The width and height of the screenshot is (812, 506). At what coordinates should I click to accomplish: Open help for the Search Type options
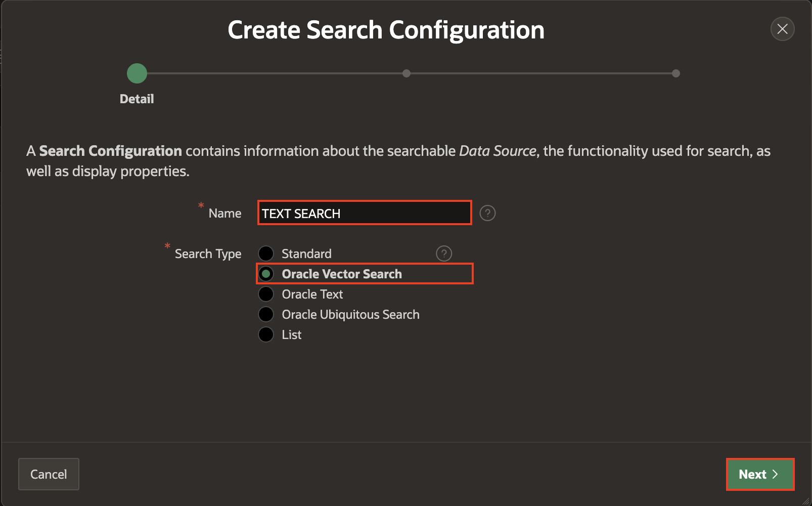pyautogui.click(x=443, y=254)
